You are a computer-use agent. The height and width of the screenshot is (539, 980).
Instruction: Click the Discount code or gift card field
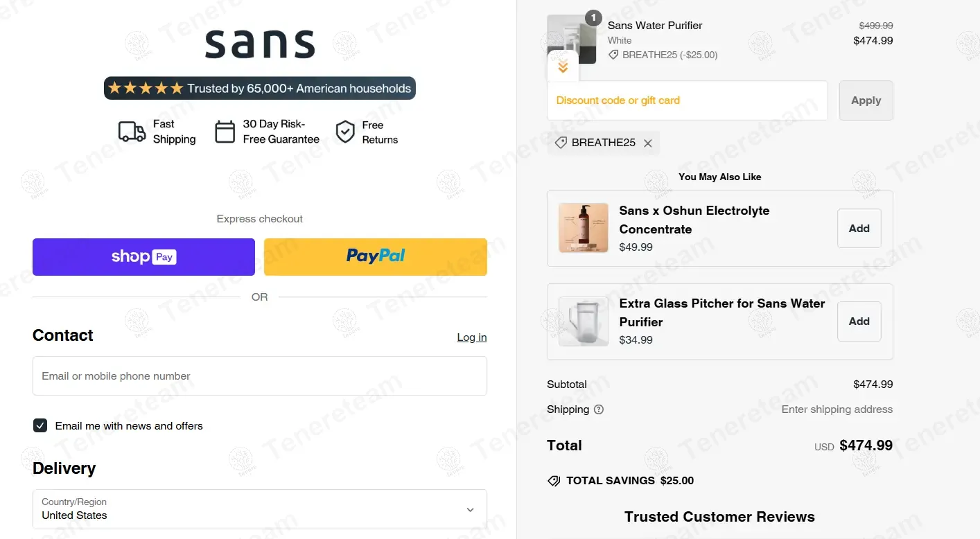[x=687, y=100]
